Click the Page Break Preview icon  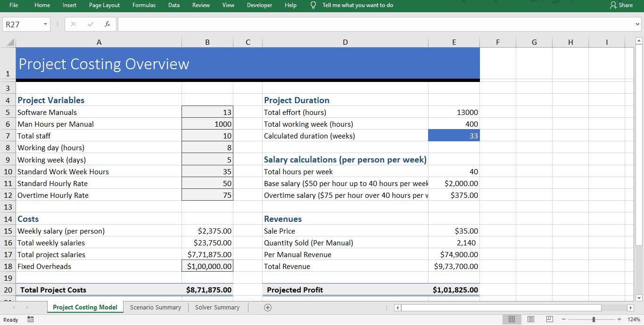click(x=550, y=319)
